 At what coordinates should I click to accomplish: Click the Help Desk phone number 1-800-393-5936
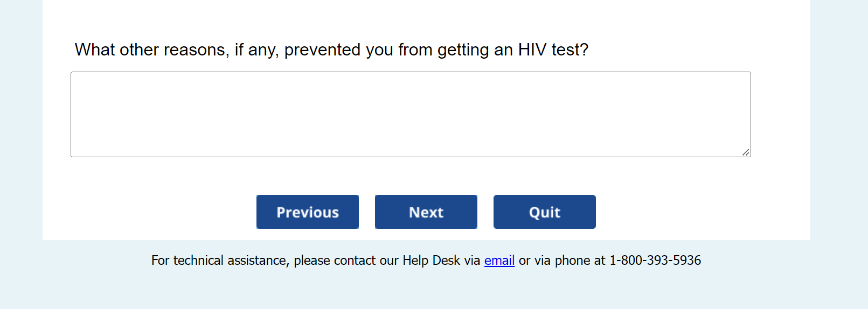[655, 261]
